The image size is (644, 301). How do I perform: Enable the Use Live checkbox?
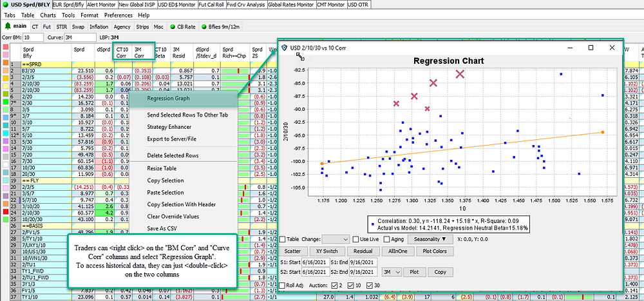pyautogui.click(x=355, y=239)
